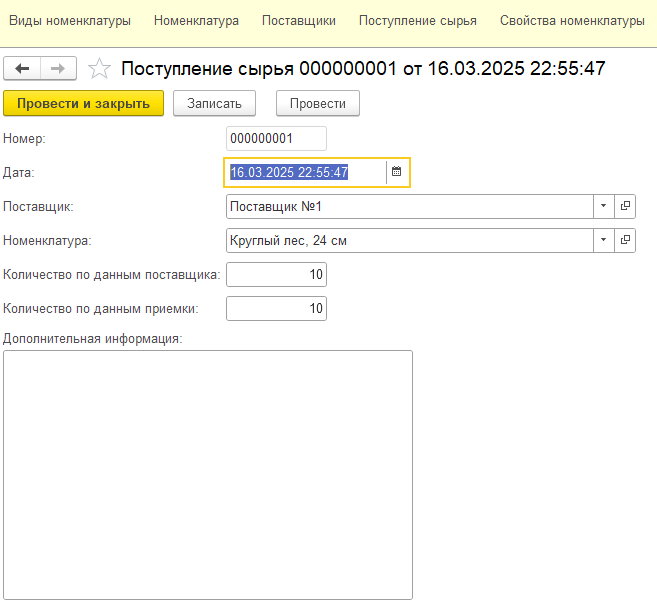Add document to favorites with star icon
Image resolution: width=657 pixels, height=610 pixels.
point(99,68)
